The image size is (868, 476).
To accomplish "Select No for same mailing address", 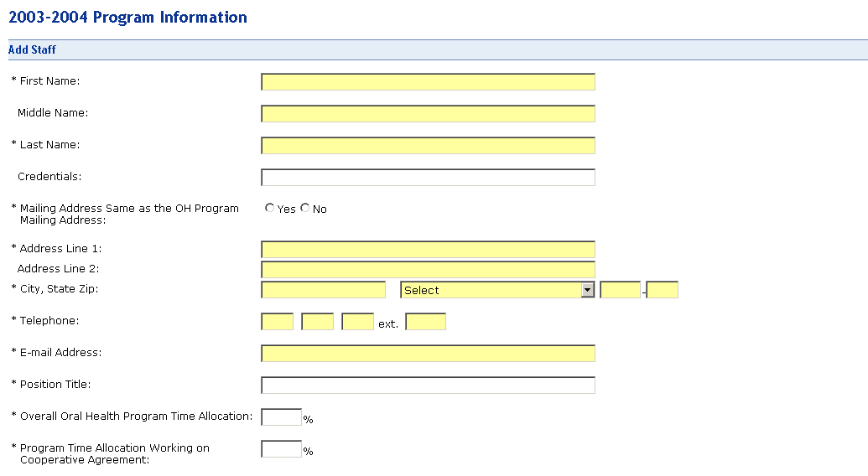I will coord(305,208).
